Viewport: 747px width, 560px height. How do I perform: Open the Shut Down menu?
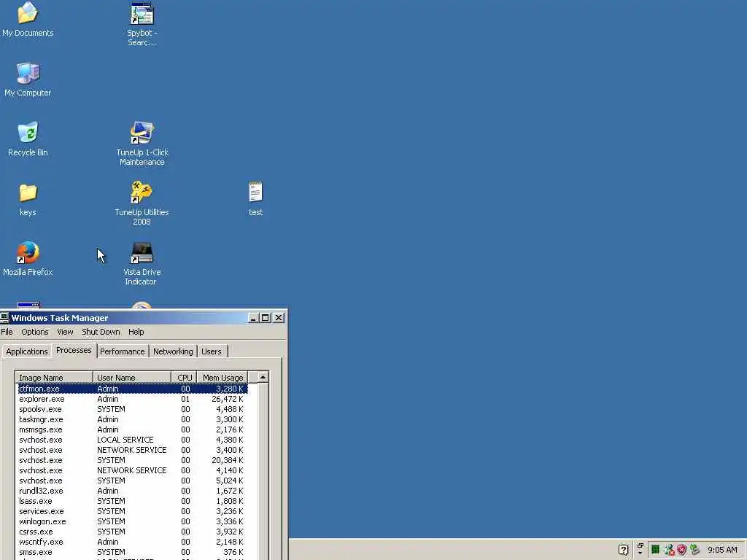coord(101,332)
